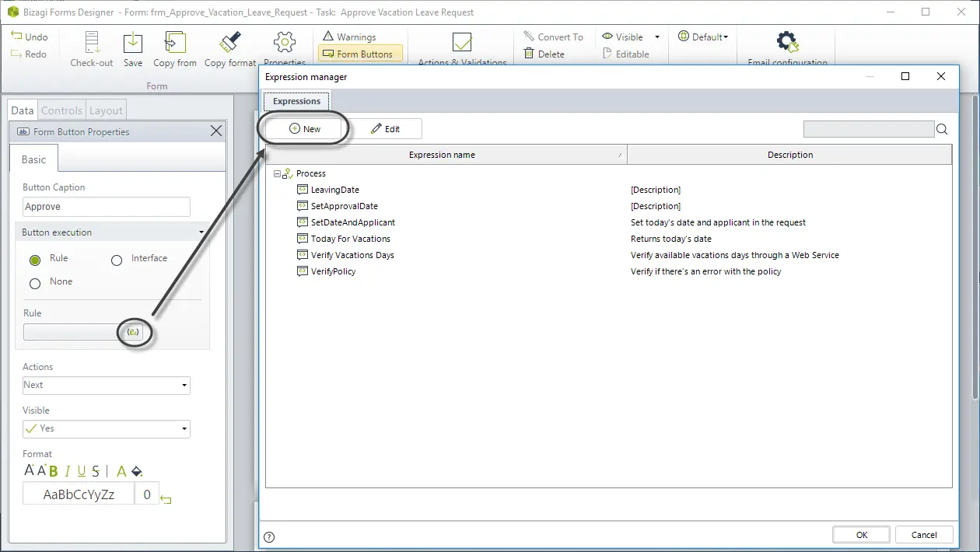Open the Actions dropdown showing Next

[107, 385]
